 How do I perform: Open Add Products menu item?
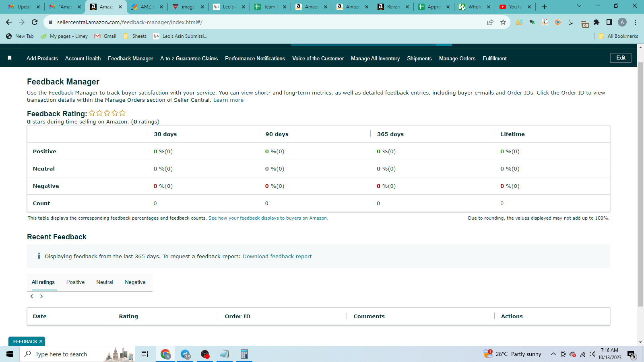(x=42, y=58)
